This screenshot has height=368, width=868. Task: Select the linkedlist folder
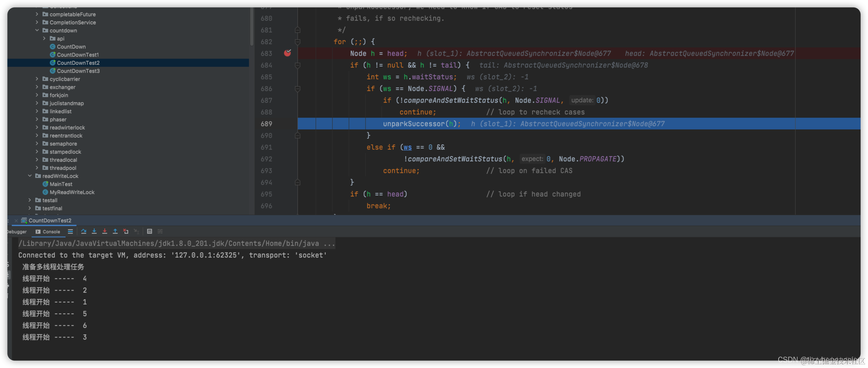[60, 111]
